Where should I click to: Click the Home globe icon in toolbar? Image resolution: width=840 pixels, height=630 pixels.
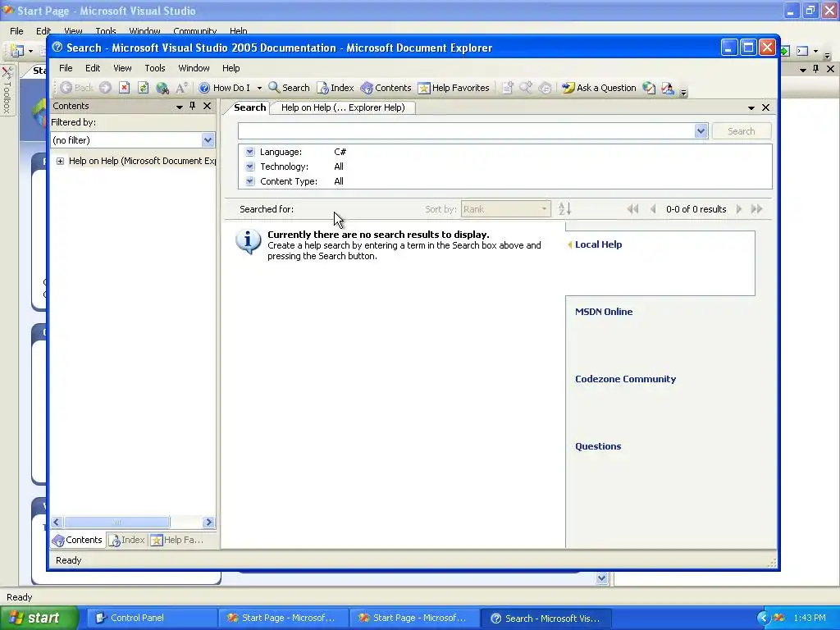coord(162,88)
